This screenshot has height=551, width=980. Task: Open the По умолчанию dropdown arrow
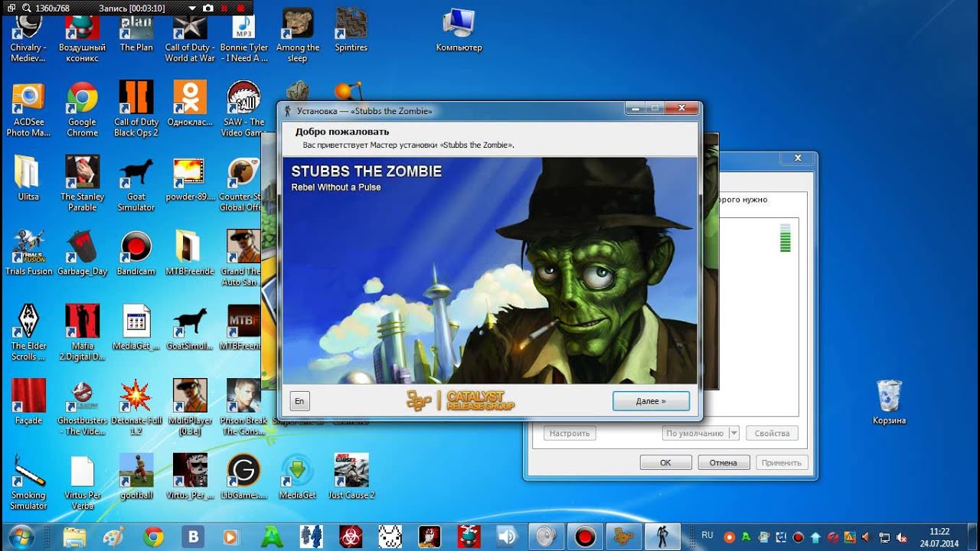pyautogui.click(x=733, y=433)
